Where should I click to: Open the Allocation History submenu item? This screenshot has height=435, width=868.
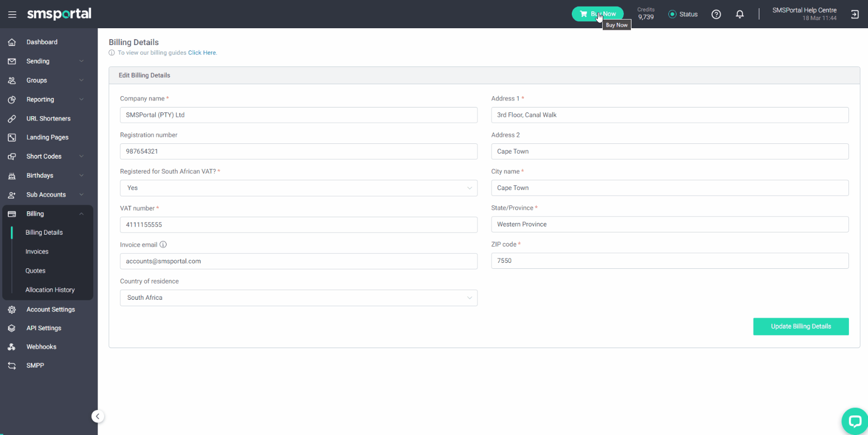50,290
